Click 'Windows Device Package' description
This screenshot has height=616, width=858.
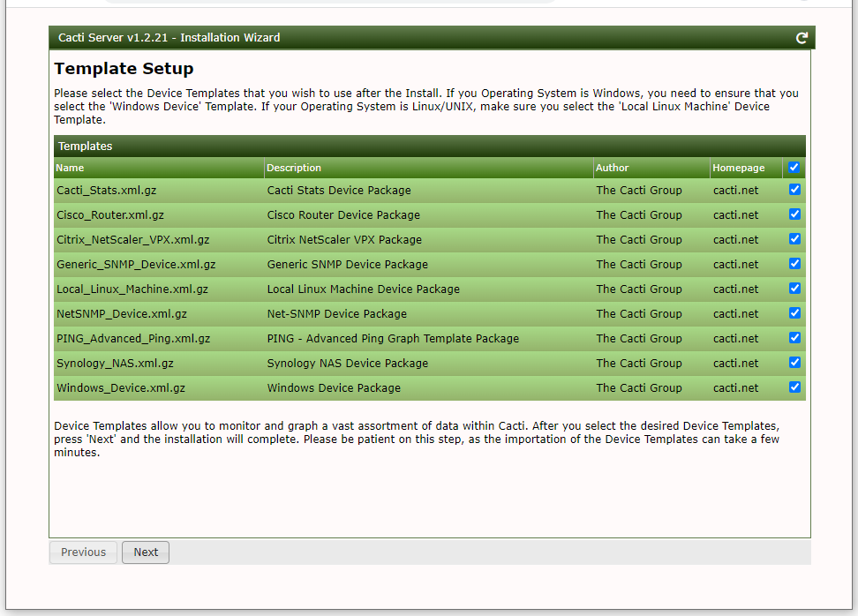click(334, 388)
